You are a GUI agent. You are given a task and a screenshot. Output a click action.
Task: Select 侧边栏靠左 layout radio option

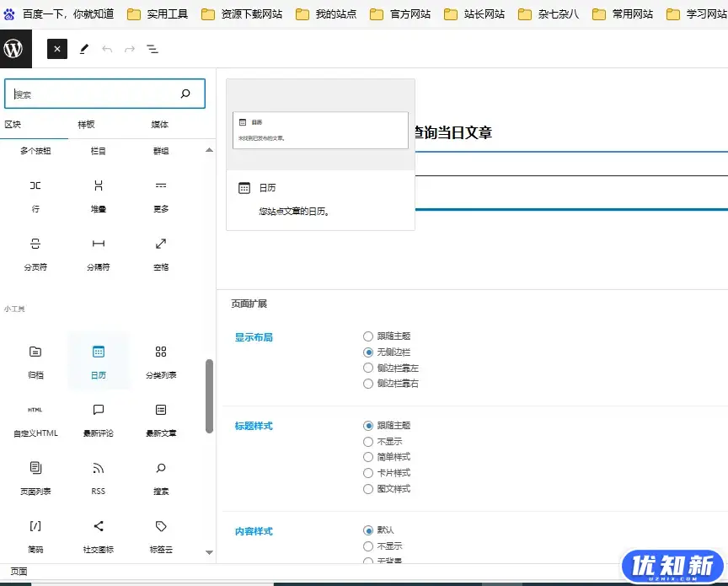tap(368, 368)
